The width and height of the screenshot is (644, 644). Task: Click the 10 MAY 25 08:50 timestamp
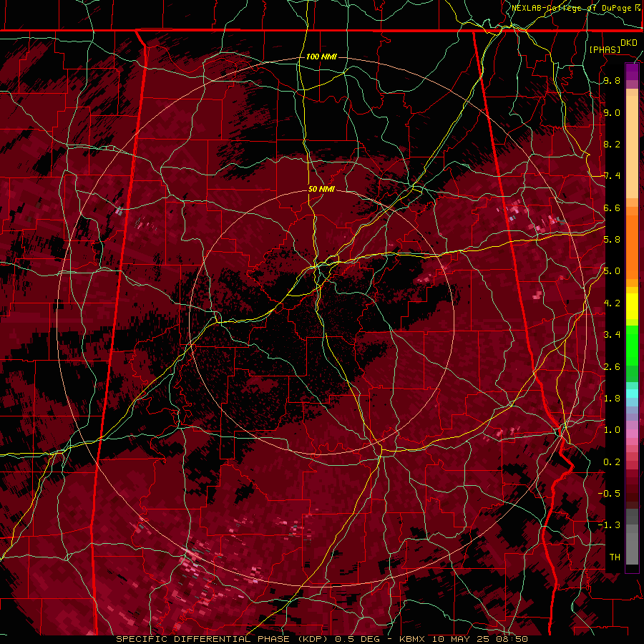point(479,639)
